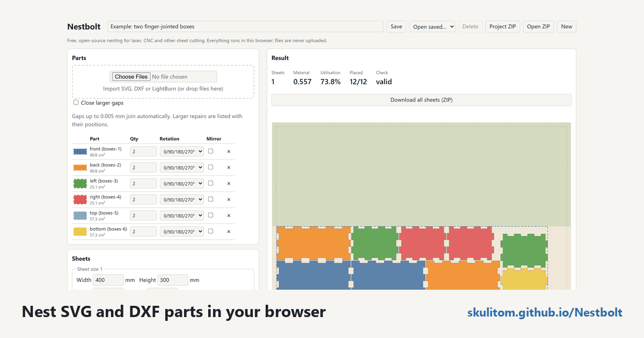644x338 pixels.
Task: Click the '12/12' placed value
Action: [x=358, y=82]
